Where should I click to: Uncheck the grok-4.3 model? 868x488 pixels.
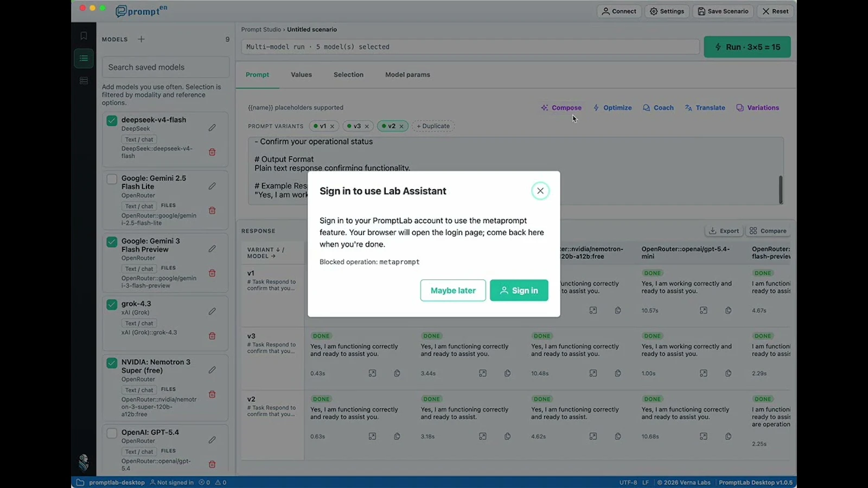112,304
